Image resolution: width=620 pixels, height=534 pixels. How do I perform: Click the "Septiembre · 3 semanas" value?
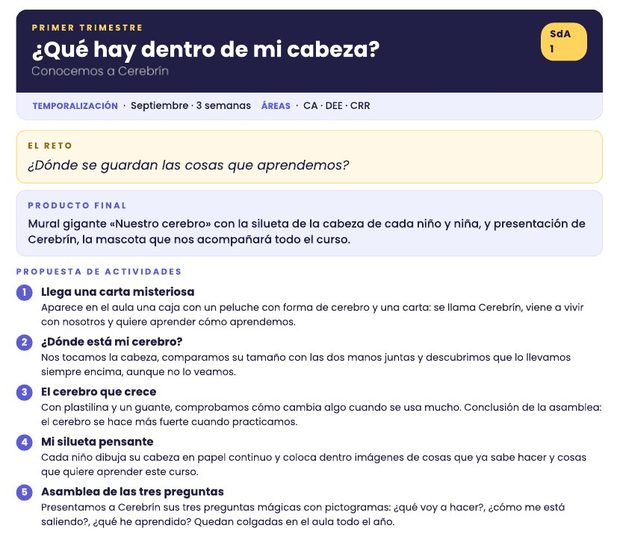click(x=191, y=106)
